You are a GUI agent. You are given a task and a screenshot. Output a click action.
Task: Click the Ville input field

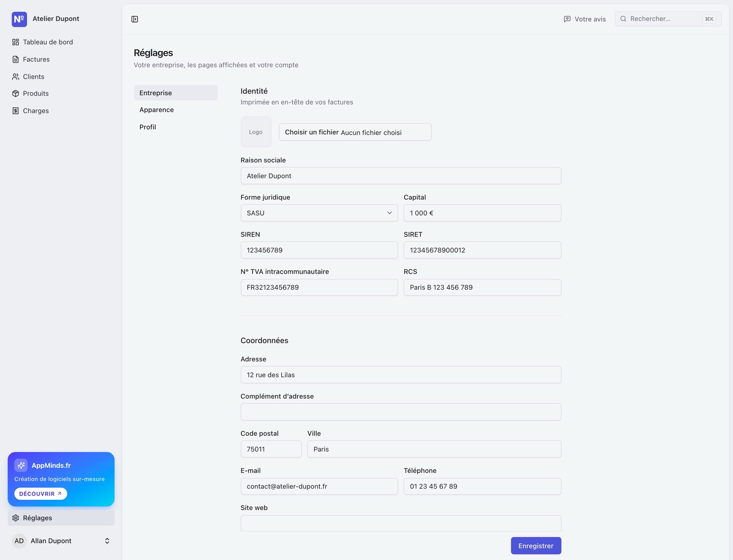[434, 449]
